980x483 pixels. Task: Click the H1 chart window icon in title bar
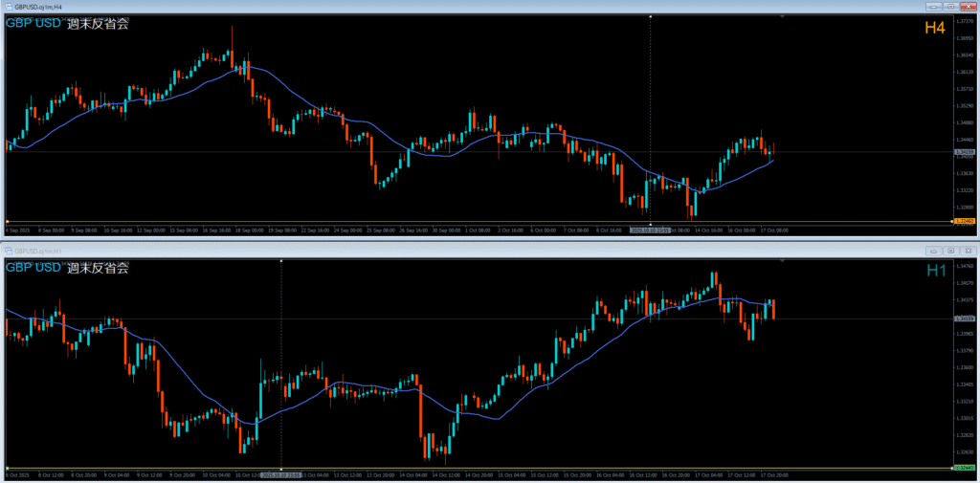click(9, 251)
